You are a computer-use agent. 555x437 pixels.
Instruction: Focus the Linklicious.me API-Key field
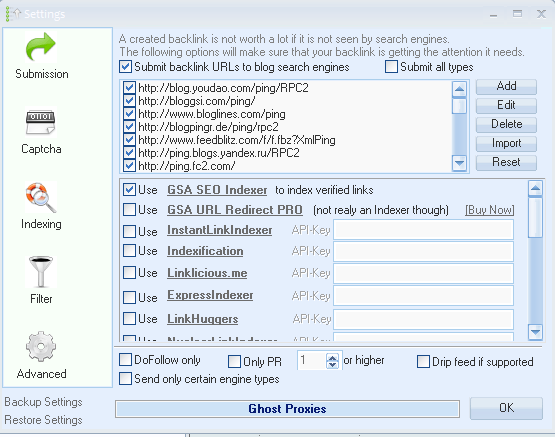[x=423, y=273]
